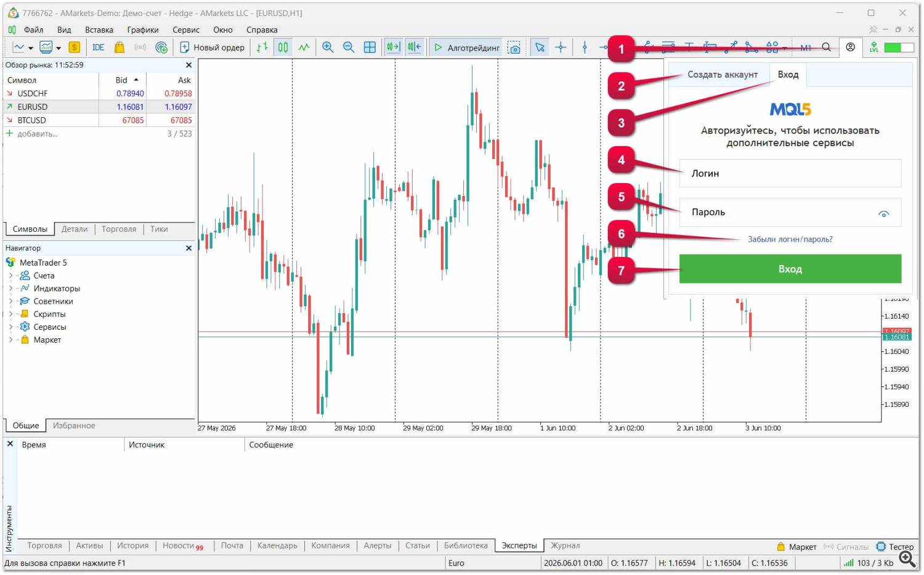Open the Файл menu
Screen dimensions: 924x575
click(x=33, y=30)
